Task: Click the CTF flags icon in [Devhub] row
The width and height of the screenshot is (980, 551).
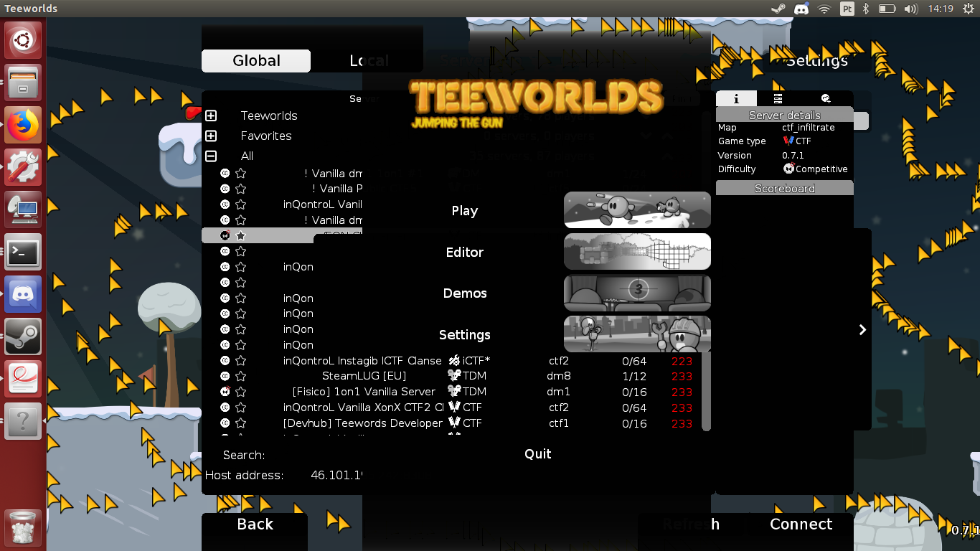Action: pyautogui.click(x=454, y=423)
